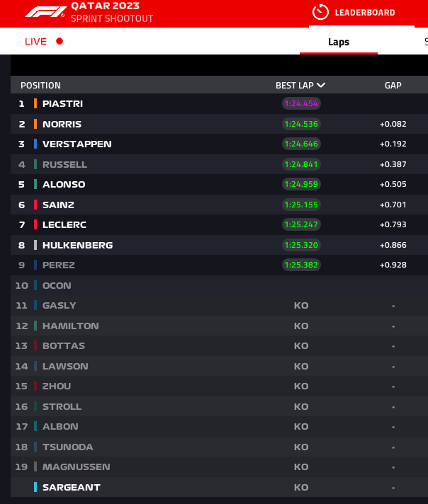The image size is (428, 504).
Task: Open the Leaderboard tab
Action: (x=364, y=13)
